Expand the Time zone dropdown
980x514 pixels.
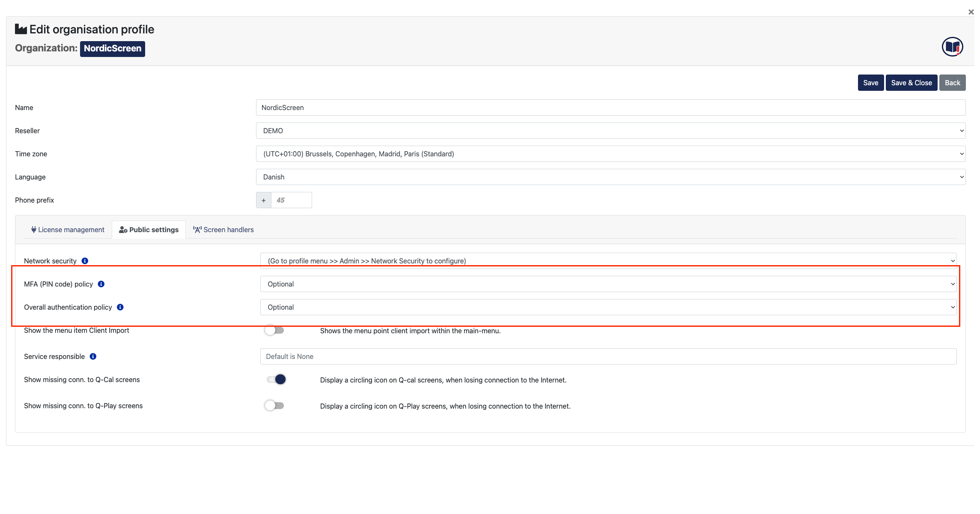(610, 154)
